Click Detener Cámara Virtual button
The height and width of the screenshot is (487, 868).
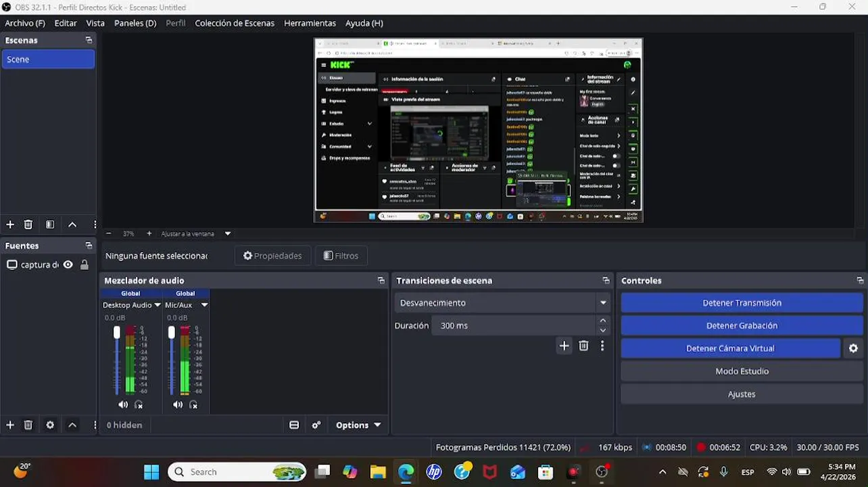(730, 348)
